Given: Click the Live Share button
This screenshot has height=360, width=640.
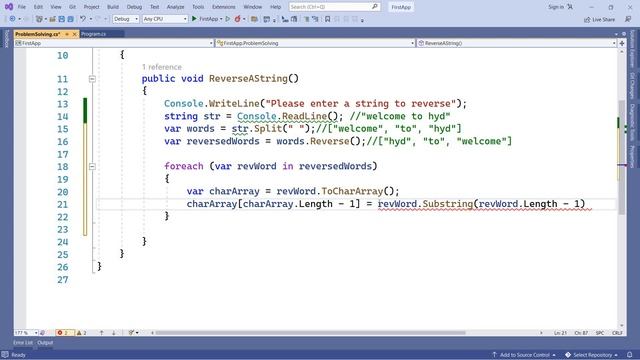Looking at the screenshot, I should tap(599, 20).
